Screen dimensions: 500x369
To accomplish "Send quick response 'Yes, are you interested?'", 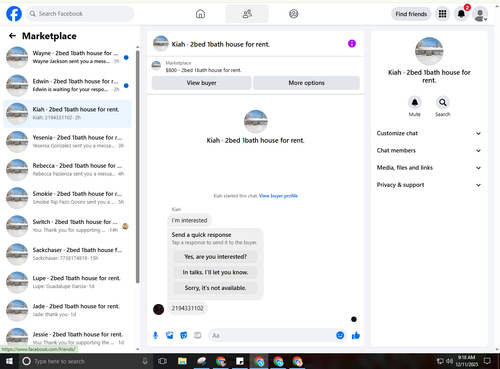I will click(x=215, y=257).
